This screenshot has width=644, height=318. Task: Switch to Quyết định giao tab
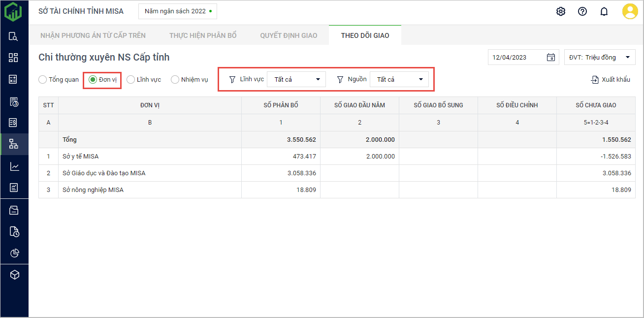[289, 35]
